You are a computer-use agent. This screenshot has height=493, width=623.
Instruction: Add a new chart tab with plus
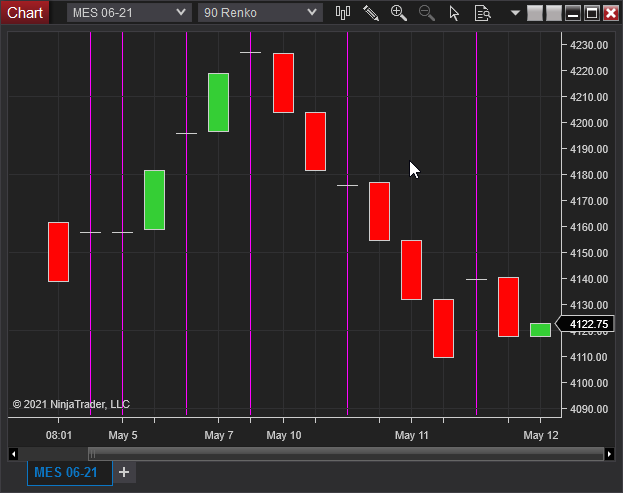pos(124,472)
